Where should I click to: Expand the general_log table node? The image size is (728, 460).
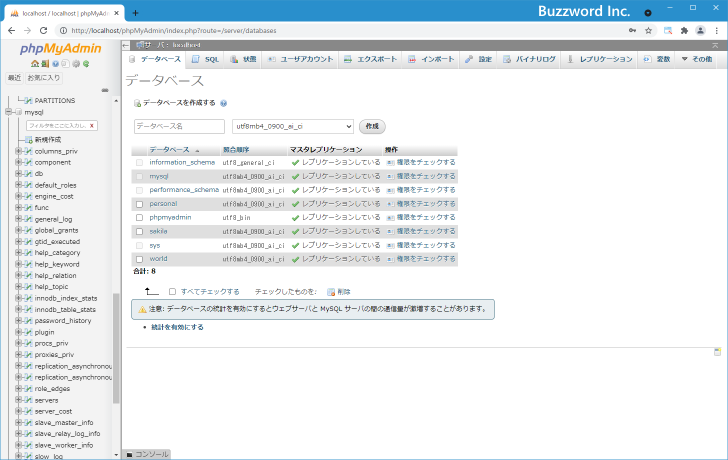tap(18, 219)
